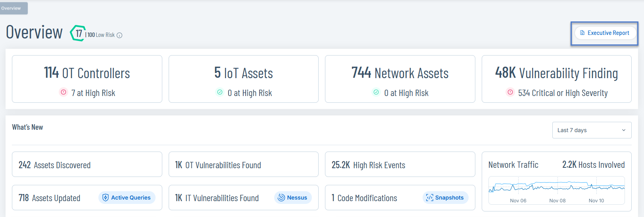The height and width of the screenshot is (217, 644).
Task: Open the 744 Network Assets card
Action: (x=400, y=79)
